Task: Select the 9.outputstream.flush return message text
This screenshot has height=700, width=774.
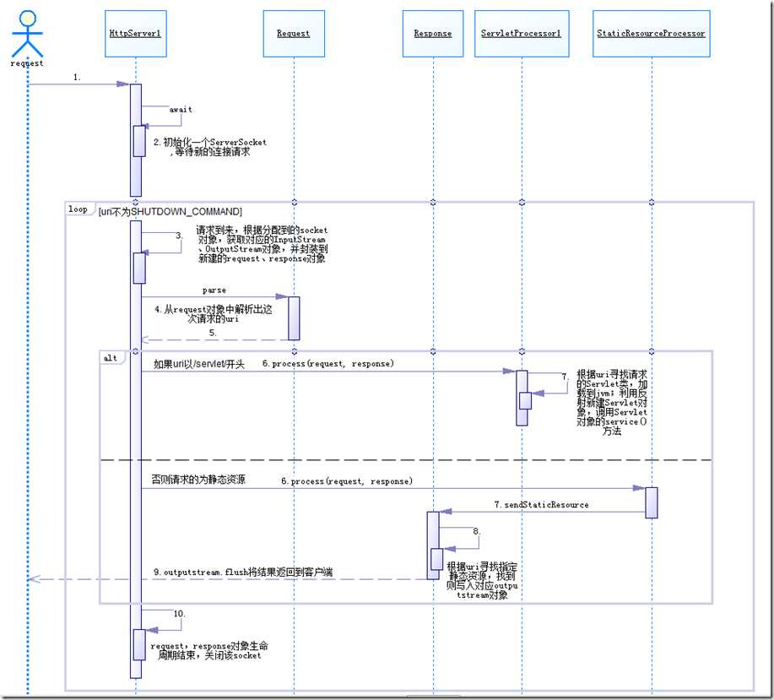Action: click(242, 572)
